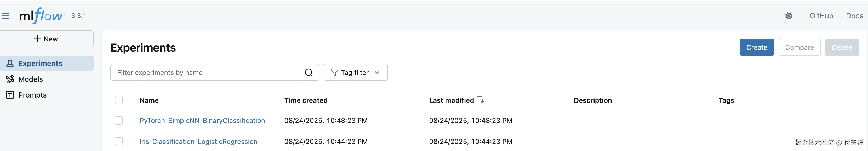Viewport: 868px width, 151px height.
Task: Toggle the hamburger sidebar menu icon
Action: pyautogui.click(x=6, y=16)
